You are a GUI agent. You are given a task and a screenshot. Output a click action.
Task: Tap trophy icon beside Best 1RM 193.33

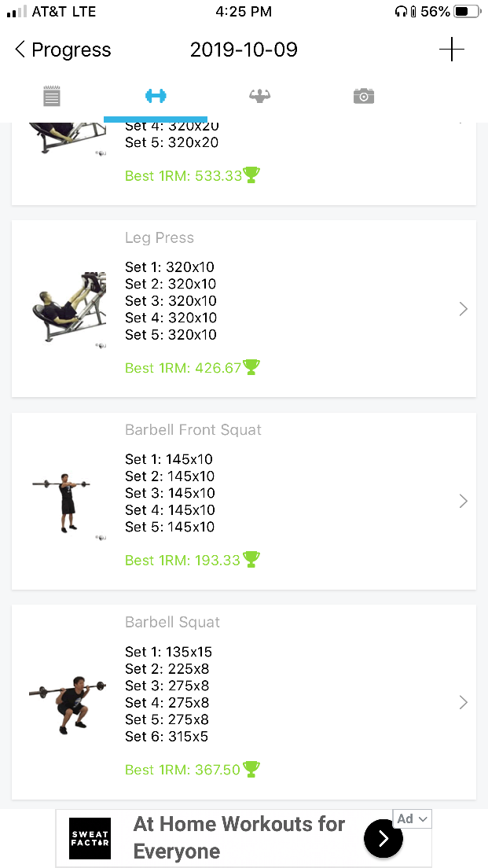point(251,559)
